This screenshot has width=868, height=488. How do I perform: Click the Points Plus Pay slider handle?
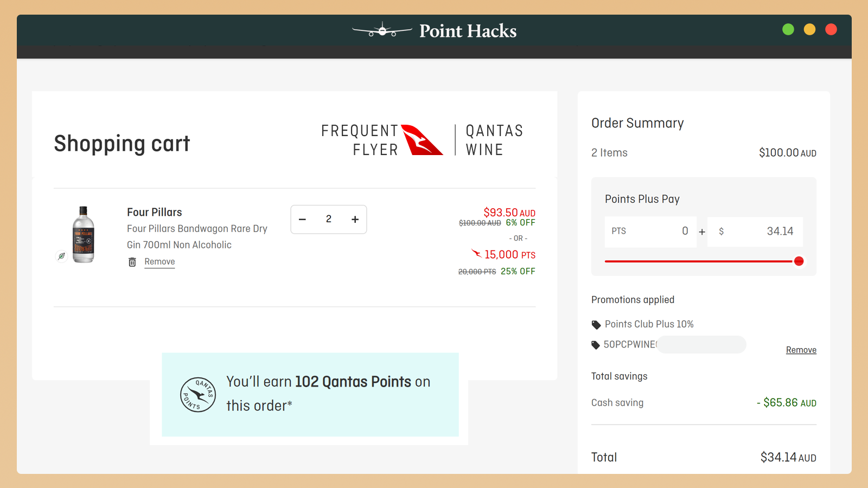point(799,261)
